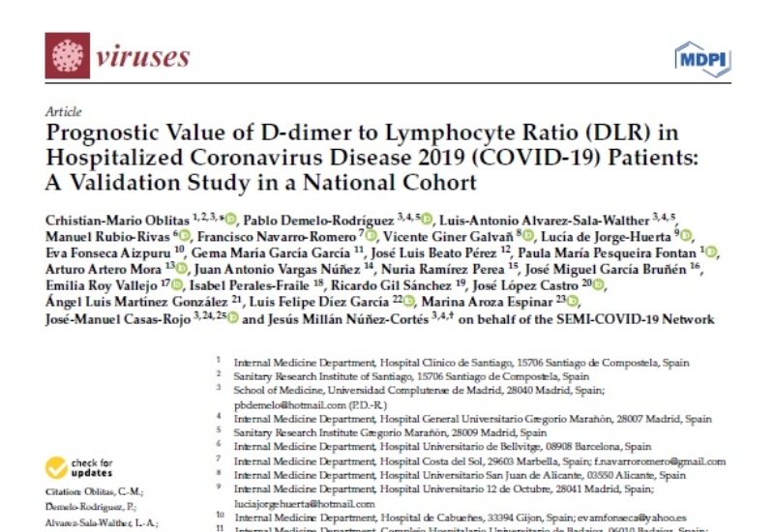774x532 pixels.
Task: Click citation line 'Alvarez-Sala-Walther, L.-A.;'
Action: 102,522
